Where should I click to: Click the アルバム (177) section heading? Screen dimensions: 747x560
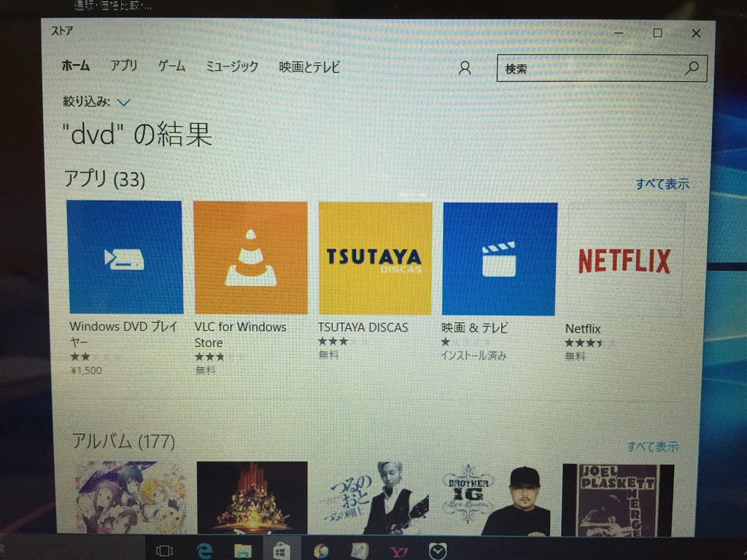(123, 441)
